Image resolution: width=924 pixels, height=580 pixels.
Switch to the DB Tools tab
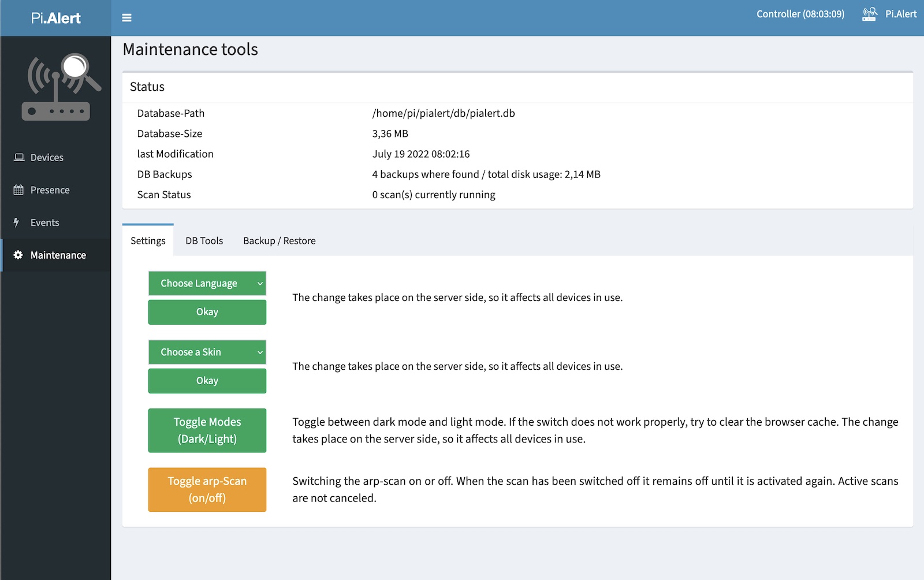pos(204,241)
